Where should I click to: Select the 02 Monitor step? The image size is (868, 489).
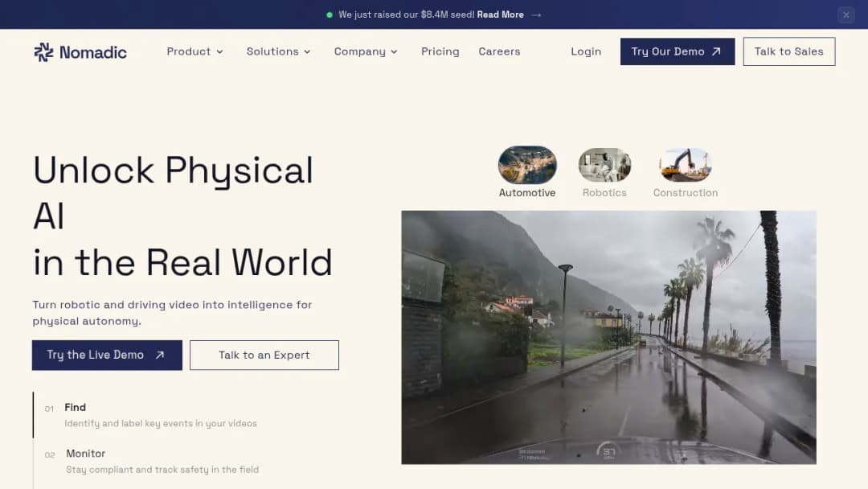click(152, 462)
